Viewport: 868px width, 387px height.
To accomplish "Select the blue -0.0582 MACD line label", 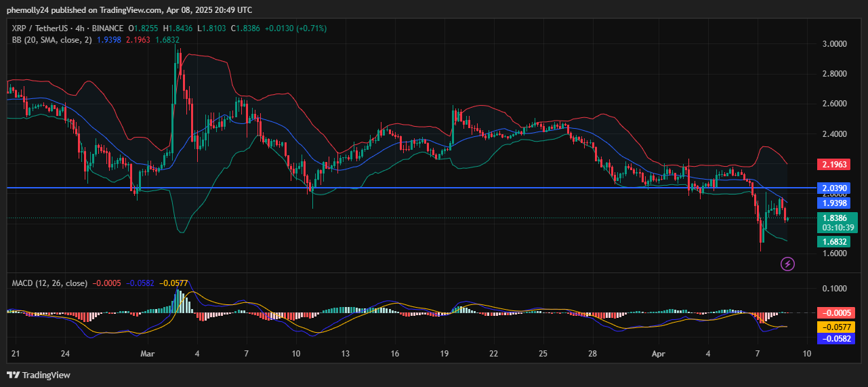I will coord(835,338).
